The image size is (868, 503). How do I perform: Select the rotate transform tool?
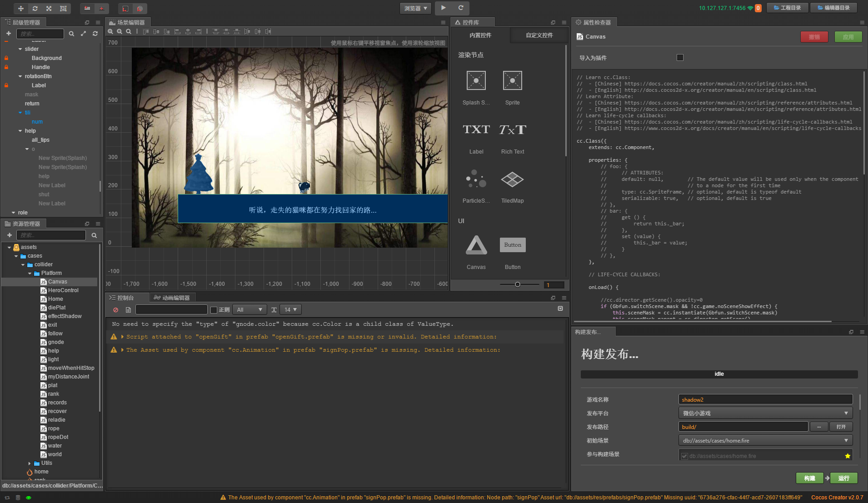pos(35,9)
